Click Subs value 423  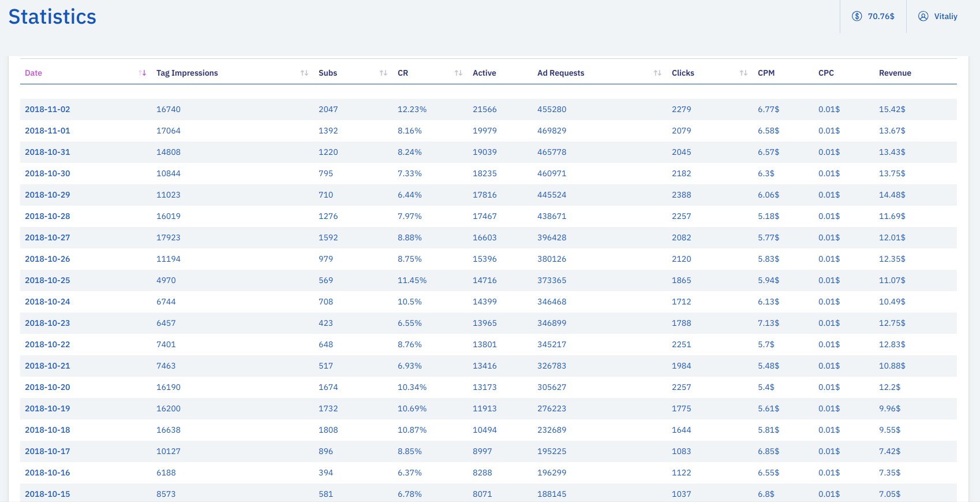[x=326, y=323]
